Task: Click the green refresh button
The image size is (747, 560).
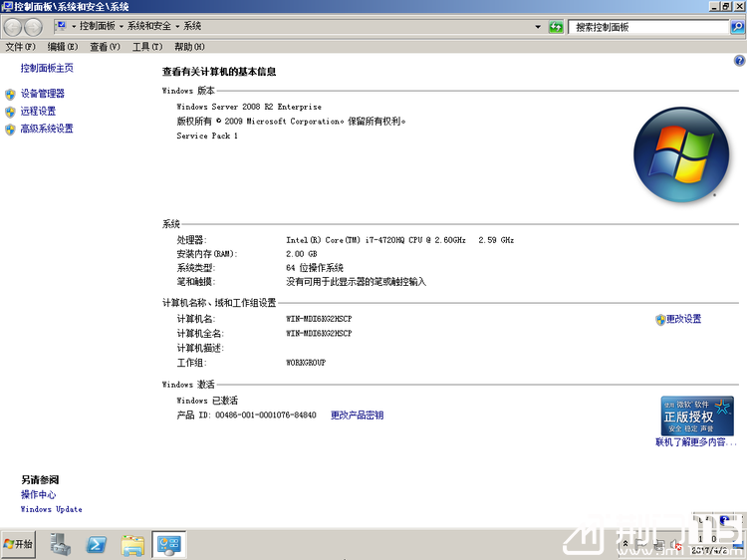Action: tap(556, 27)
